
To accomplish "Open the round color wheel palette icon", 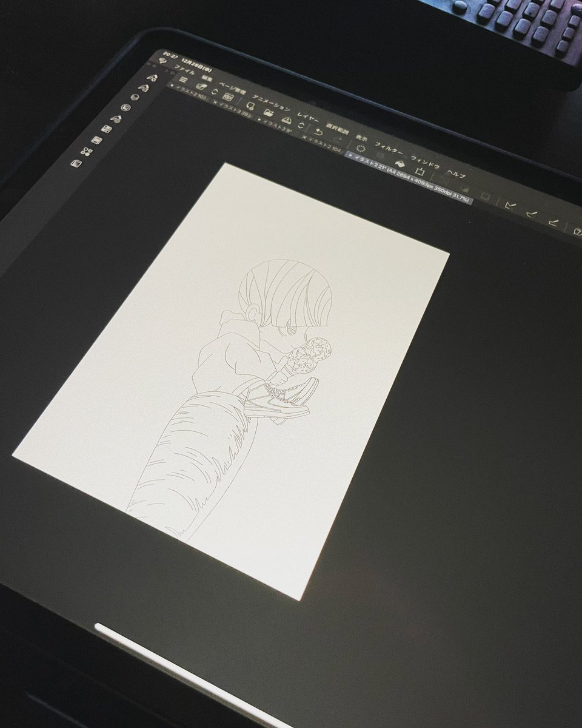I will point(125,107).
